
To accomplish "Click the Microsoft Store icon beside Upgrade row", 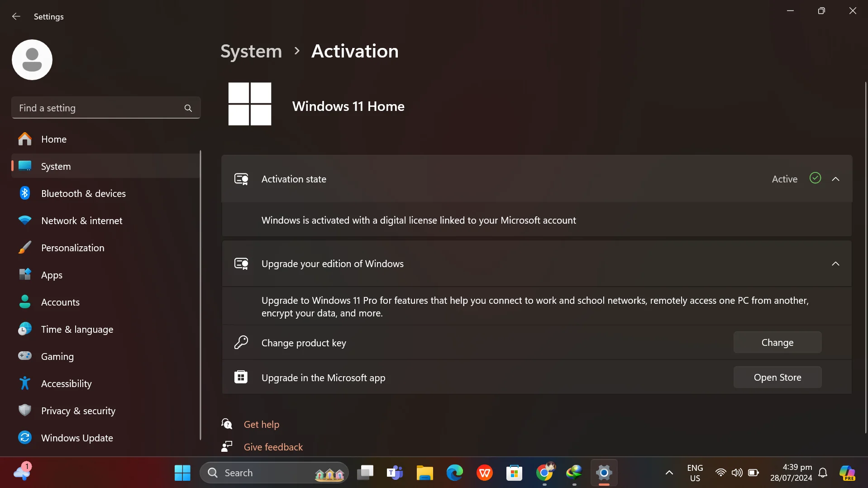I will [241, 377].
